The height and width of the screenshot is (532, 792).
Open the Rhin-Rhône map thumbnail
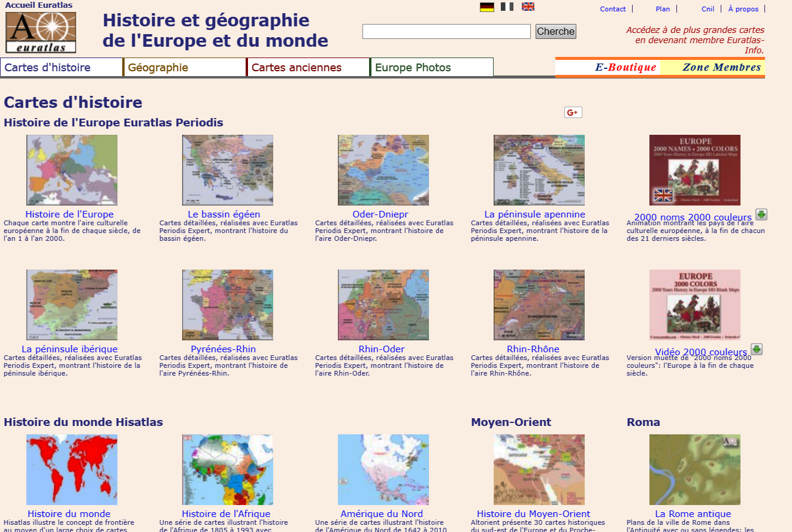pyautogui.click(x=539, y=305)
